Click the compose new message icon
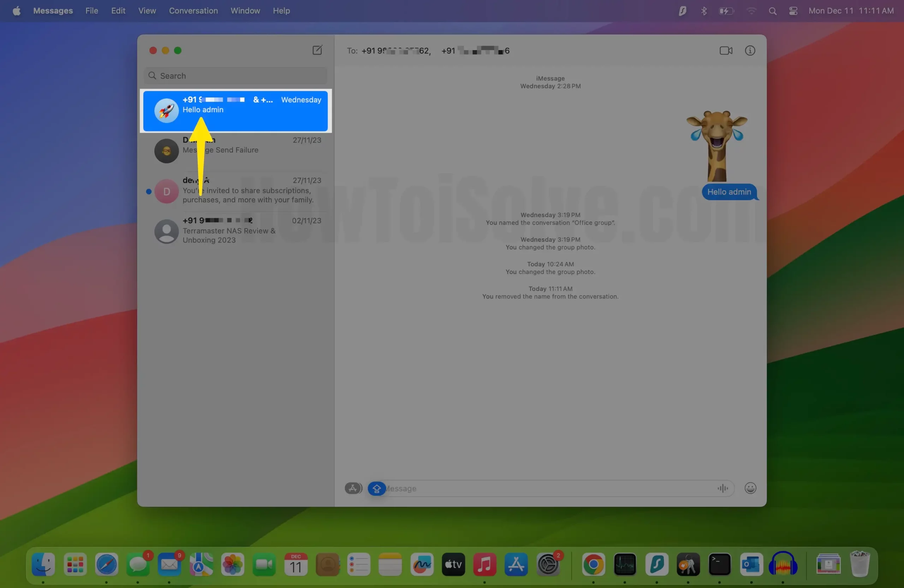The width and height of the screenshot is (904, 588). 317,50
